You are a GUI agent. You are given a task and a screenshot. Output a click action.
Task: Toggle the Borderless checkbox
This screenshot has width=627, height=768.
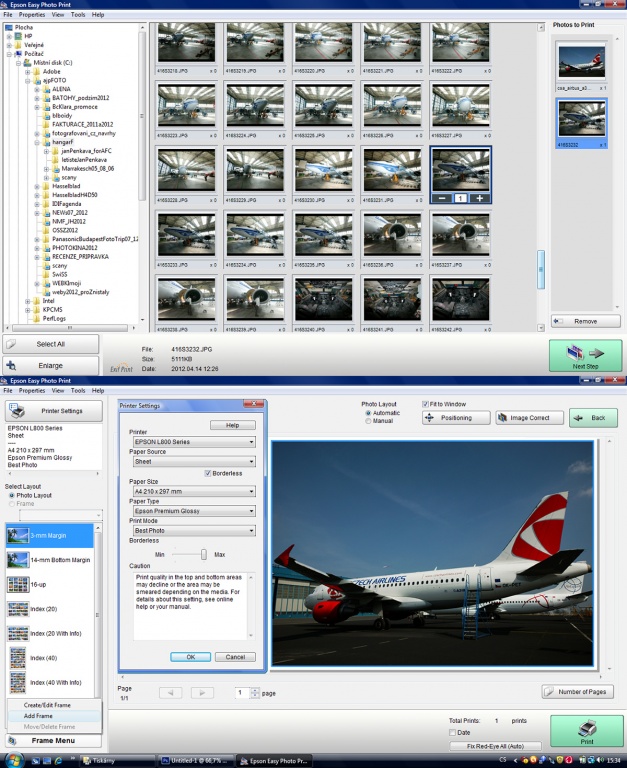(x=208, y=473)
